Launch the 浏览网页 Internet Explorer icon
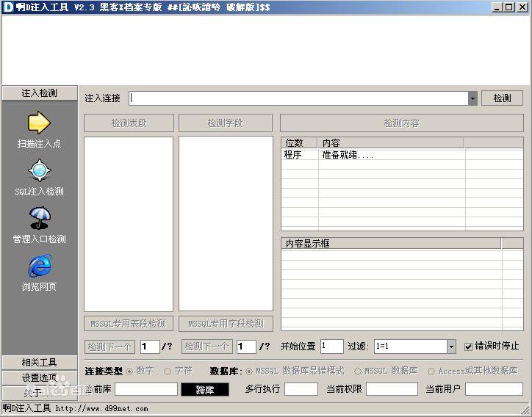532x417 pixels. click(x=40, y=266)
